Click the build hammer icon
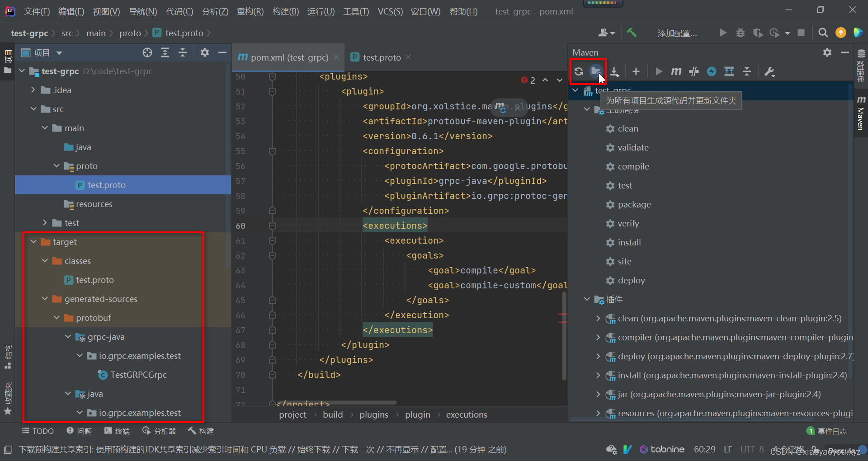Image resolution: width=868 pixels, height=461 pixels. 632,33
